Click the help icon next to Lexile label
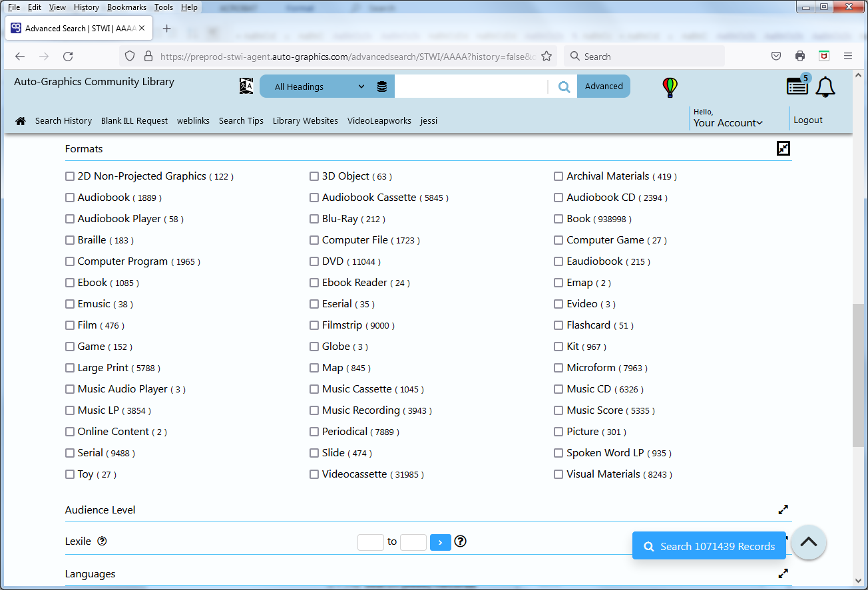The width and height of the screenshot is (868, 590). coord(102,541)
